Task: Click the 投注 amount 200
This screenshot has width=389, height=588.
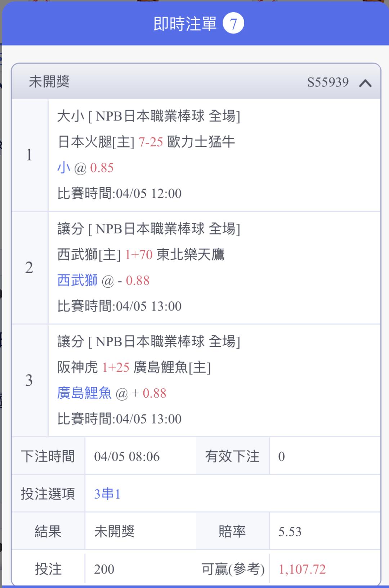Action: 104,569
